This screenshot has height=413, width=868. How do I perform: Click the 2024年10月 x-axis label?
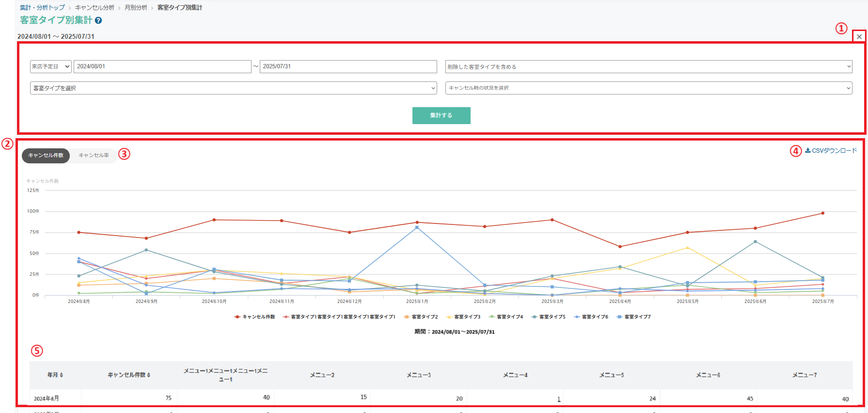(214, 302)
